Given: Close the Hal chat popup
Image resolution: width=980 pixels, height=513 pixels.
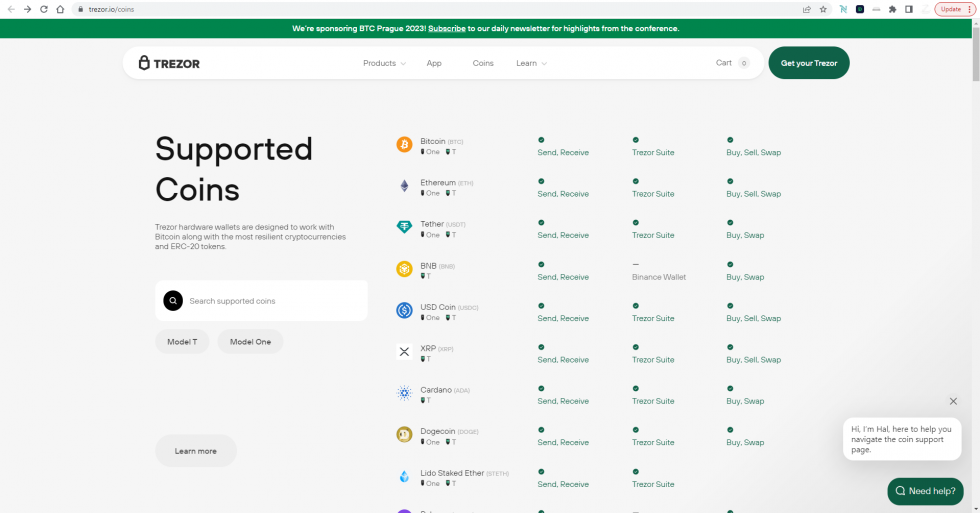Looking at the screenshot, I should (953, 401).
